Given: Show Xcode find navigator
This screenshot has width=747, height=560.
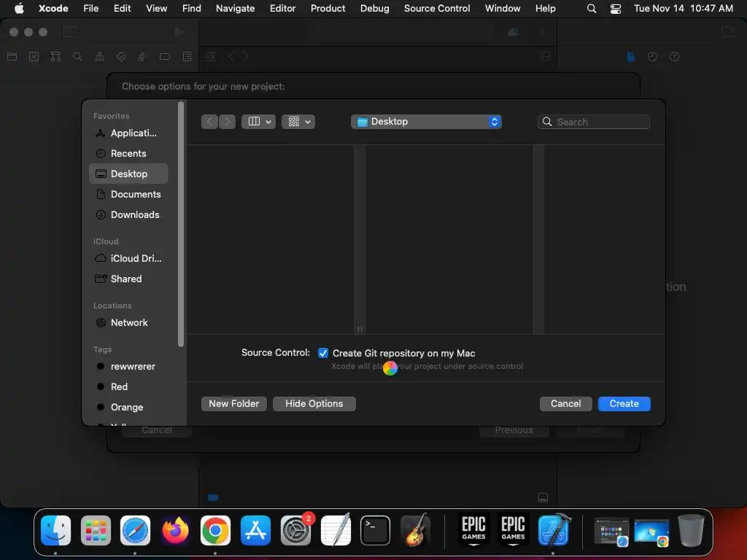Looking at the screenshot, I should click(x=77, y=57).
